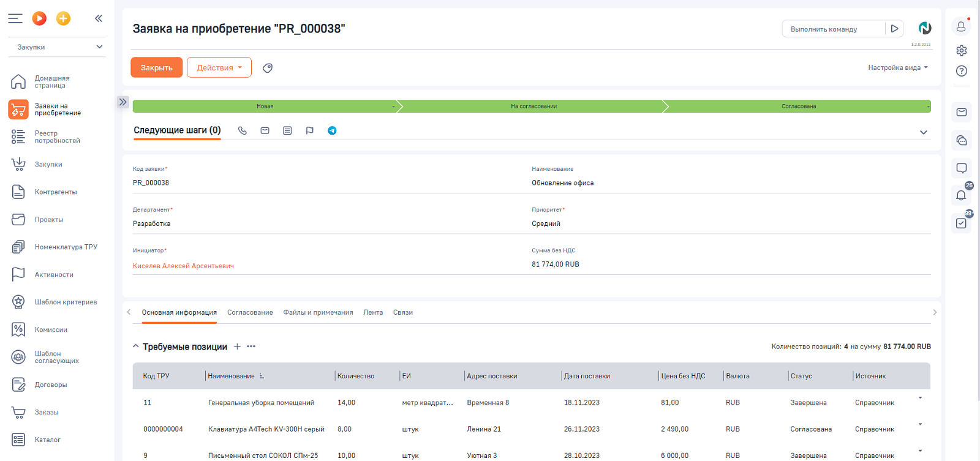980x461 pixels.
Task: Expand the Закупки workplace dropdown
Action: (x=57, y=47)
